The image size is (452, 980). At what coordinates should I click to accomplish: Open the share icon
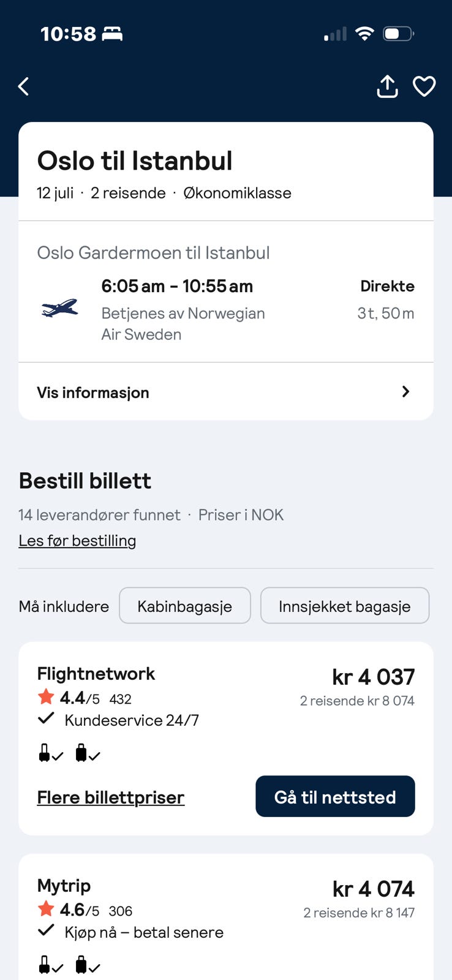[387, 86]
